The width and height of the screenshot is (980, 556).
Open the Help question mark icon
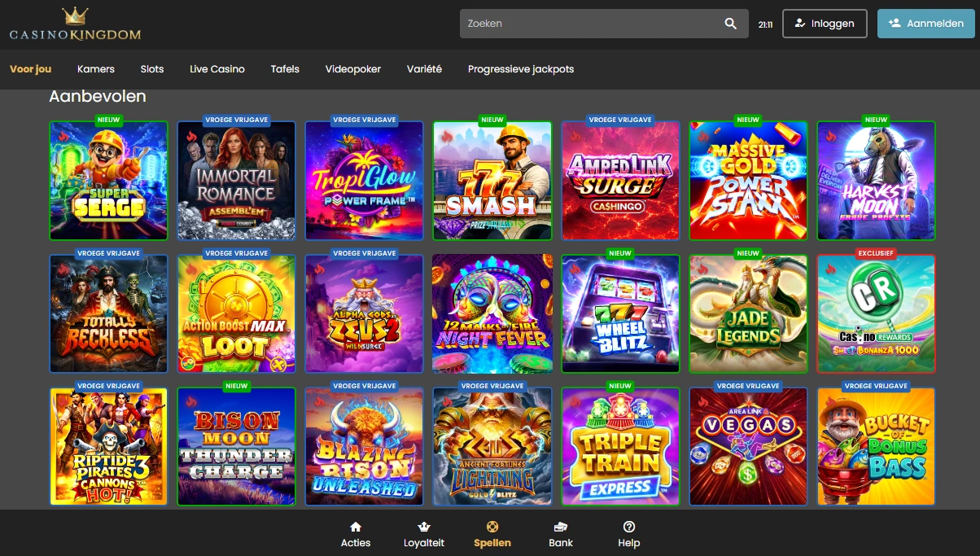point(629,527)
